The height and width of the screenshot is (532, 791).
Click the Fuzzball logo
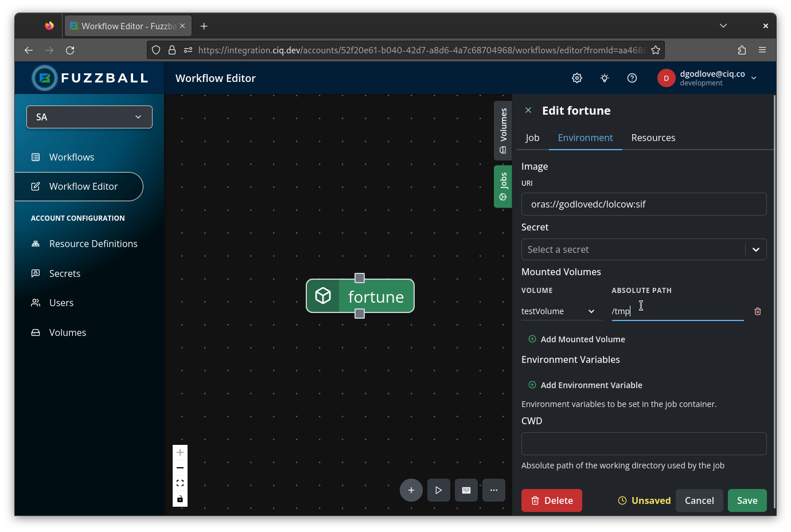point(90,78)
